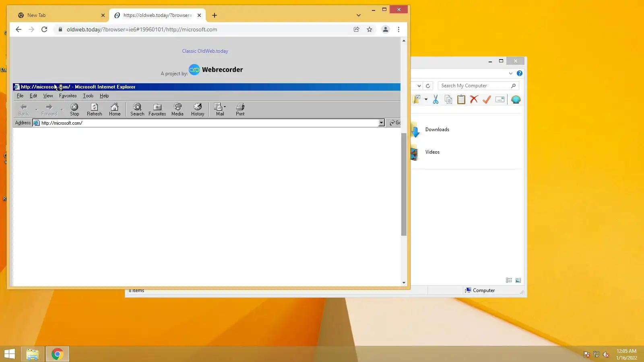Image resolution: width=644 pixels, height=362 pixels.
Task: Click the orange checkmark icon in Explorer
Action: click(487, 99)
